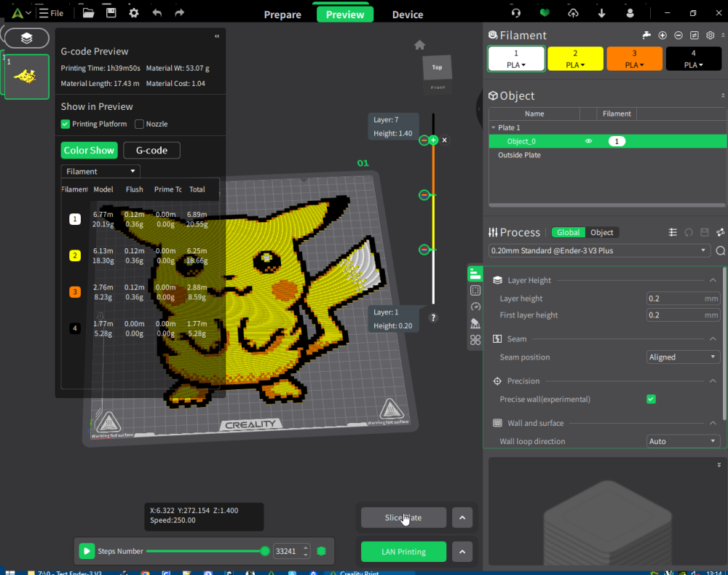Viewport: 728px width, 575px height.
Task: Expand Slice plate options arrow
Action: [x=462, y=517]
